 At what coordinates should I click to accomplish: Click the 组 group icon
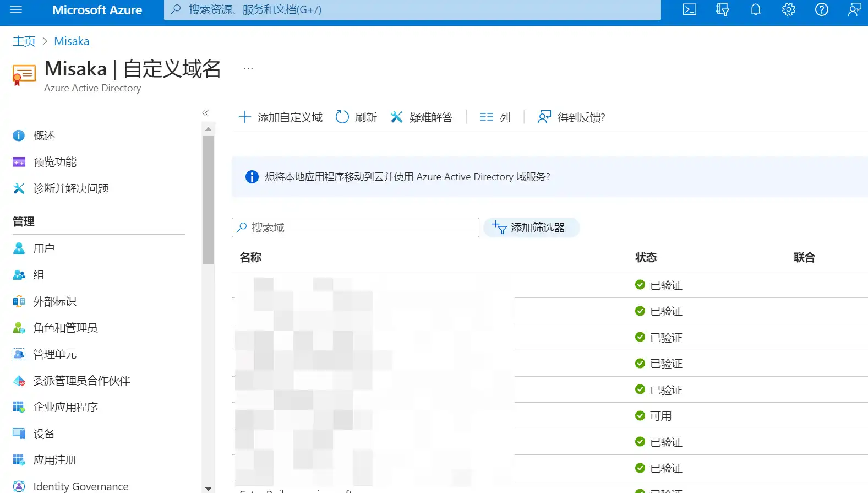(x=19, y=275)
